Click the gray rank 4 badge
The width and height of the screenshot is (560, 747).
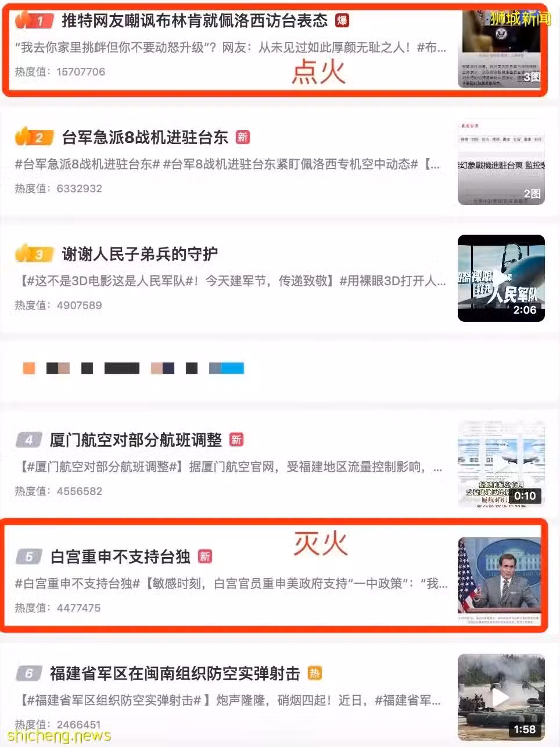[28, 440]
